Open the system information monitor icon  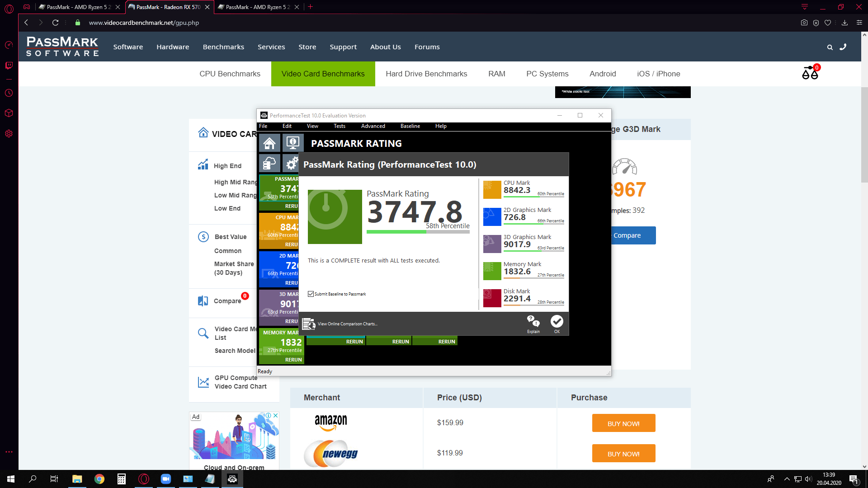pyautogui.click(x=293, y=143)
